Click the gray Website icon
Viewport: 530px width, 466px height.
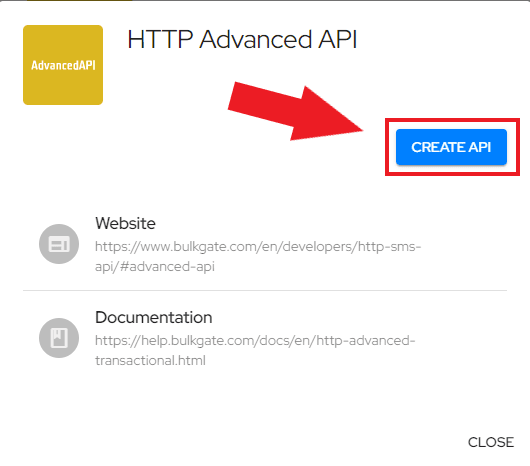pyautogui.click(x=59, y=244)
